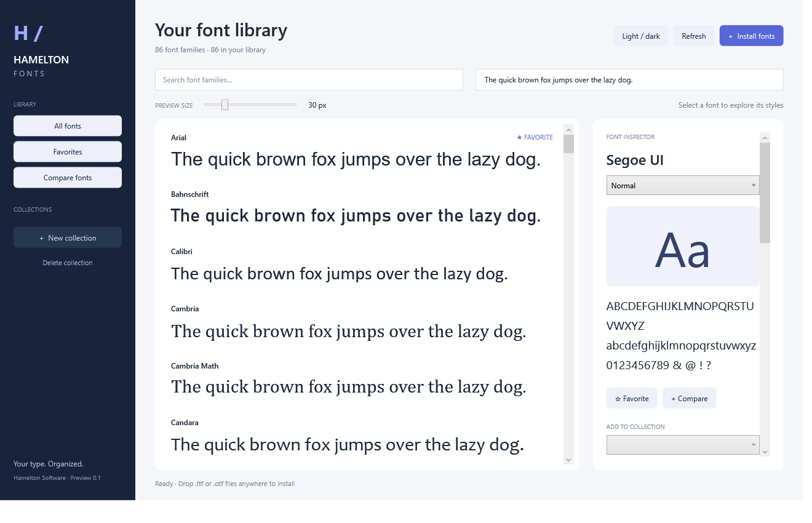Open the Add to collection dropdown
Image resolution: width=812 pixels, height=523 pixels.
tap(683, 445)
